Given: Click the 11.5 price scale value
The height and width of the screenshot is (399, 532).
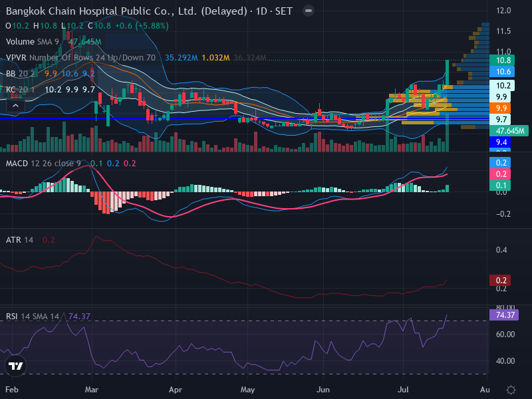Looking at the screenshot, I should (x=503, y=31).
